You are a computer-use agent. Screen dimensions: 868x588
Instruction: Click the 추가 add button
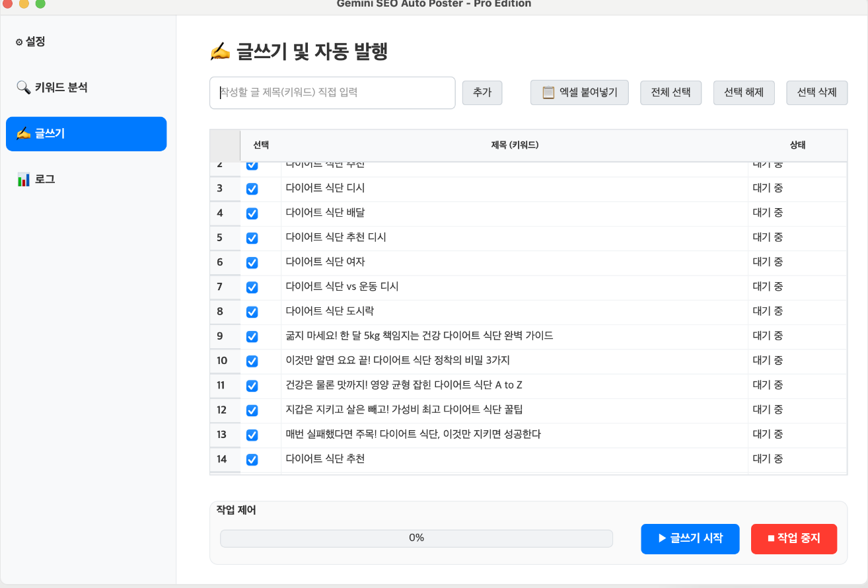[482, 92]
